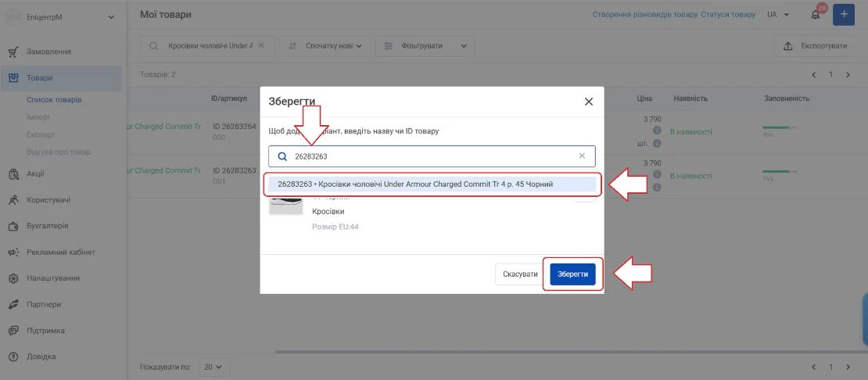
Task: Clear the product list search query X
Action: click(x=262, y=45)
